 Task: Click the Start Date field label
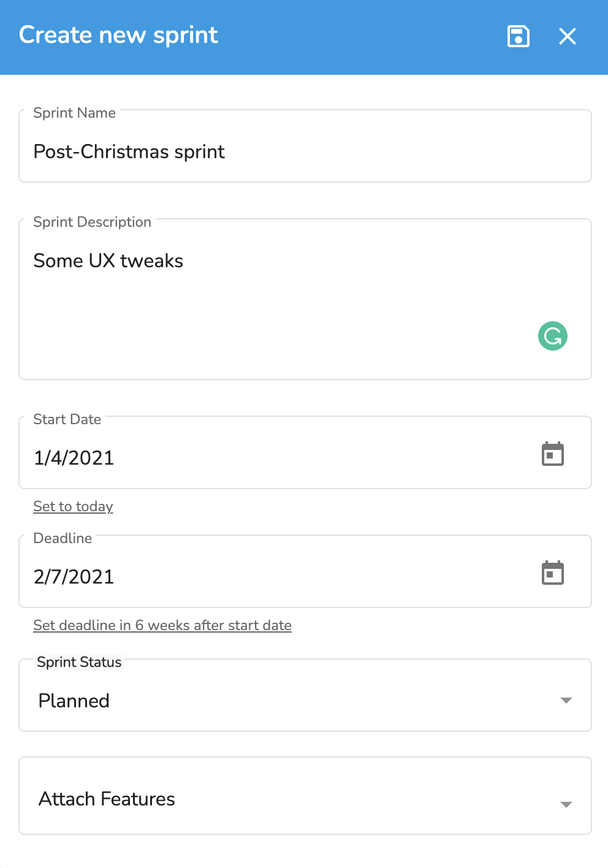(67, 419)
